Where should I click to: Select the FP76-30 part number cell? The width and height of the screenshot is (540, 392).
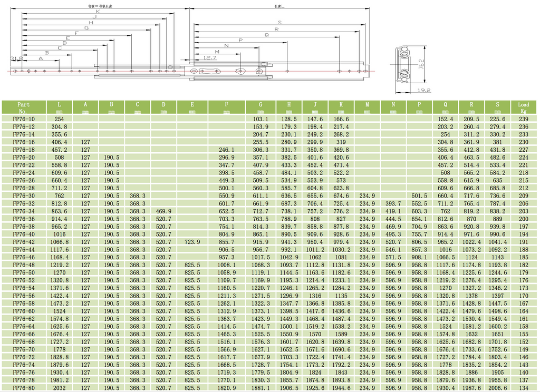[x=23, y=196]
